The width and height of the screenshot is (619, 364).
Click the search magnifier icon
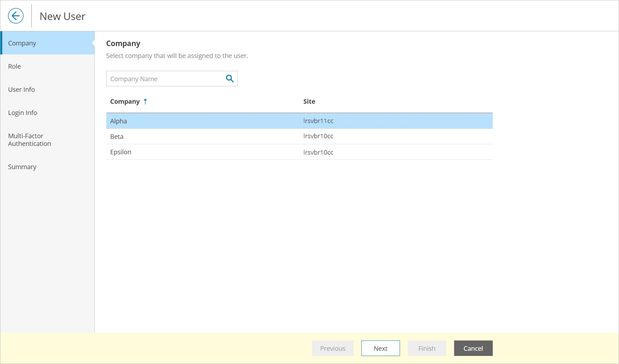(230, 79)
